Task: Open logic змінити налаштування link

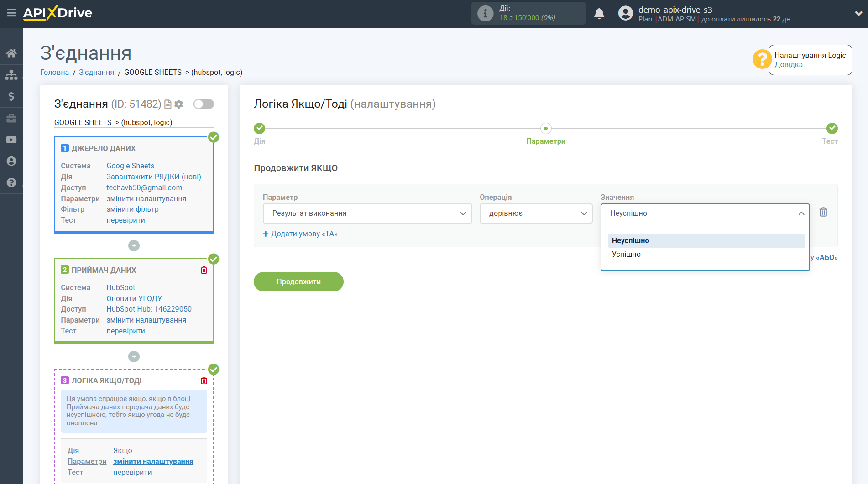Action: tap(153, 461)
